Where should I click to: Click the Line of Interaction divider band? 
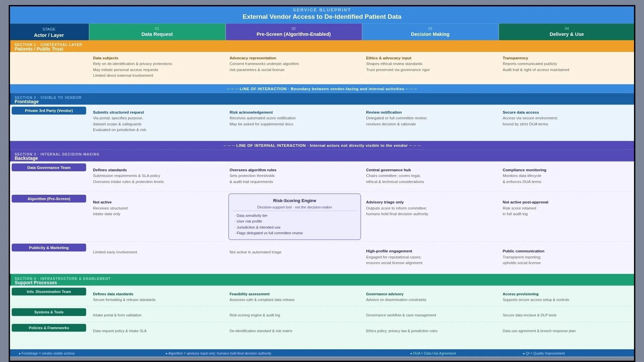[x=322, y=89]
